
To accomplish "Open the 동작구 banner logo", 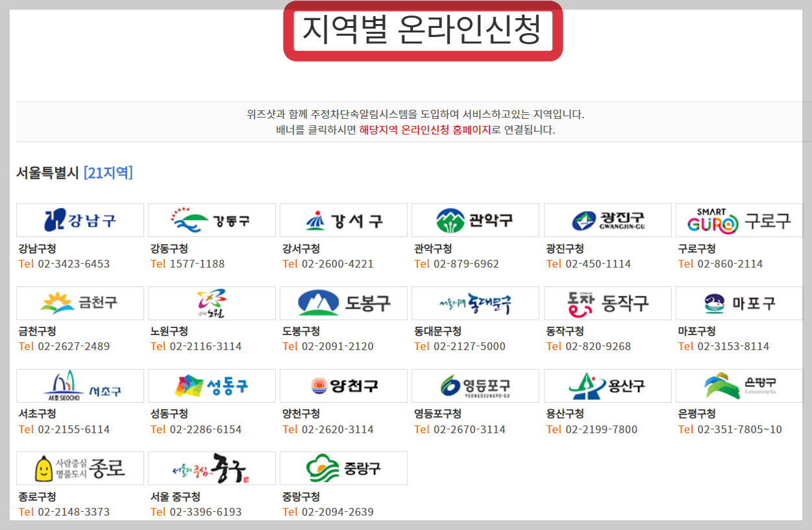I will click(608, 303).
